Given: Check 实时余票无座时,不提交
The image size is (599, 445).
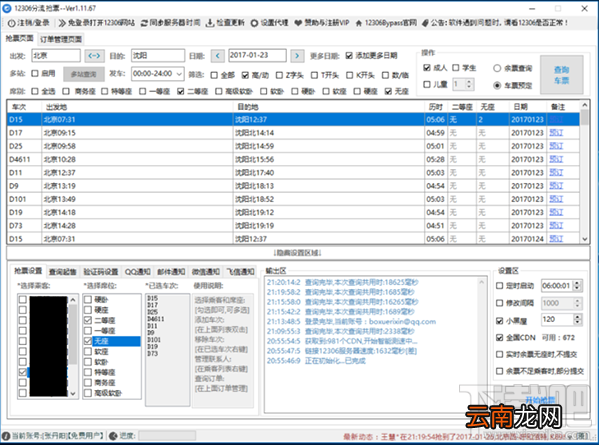Looking at the screenshot, I should [x=499, y=354].
